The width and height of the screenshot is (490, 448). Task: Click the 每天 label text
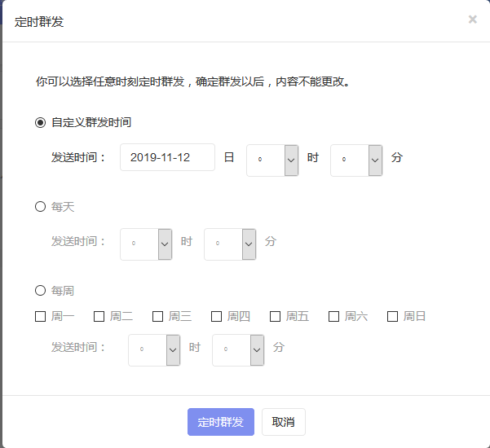point(63,207)
